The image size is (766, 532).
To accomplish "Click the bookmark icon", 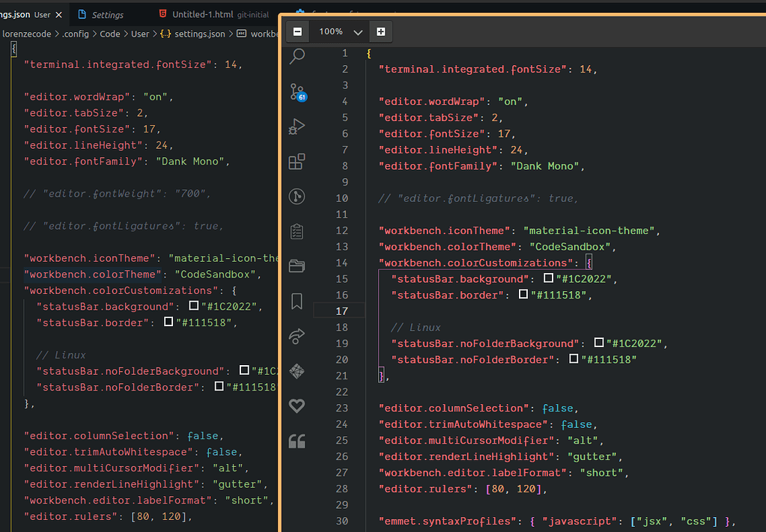I will click(x=297, y=301).
